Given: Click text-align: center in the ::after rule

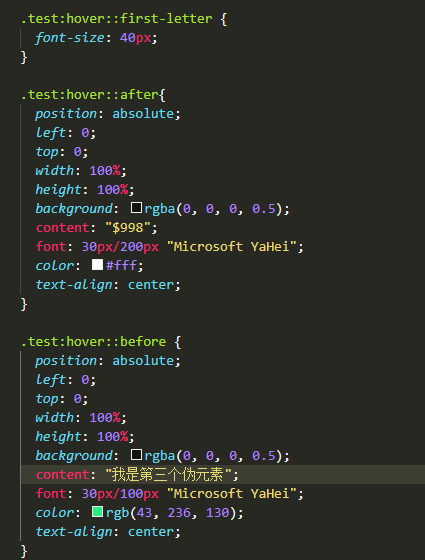Looking at the screenshot, I should coord(108,285).
